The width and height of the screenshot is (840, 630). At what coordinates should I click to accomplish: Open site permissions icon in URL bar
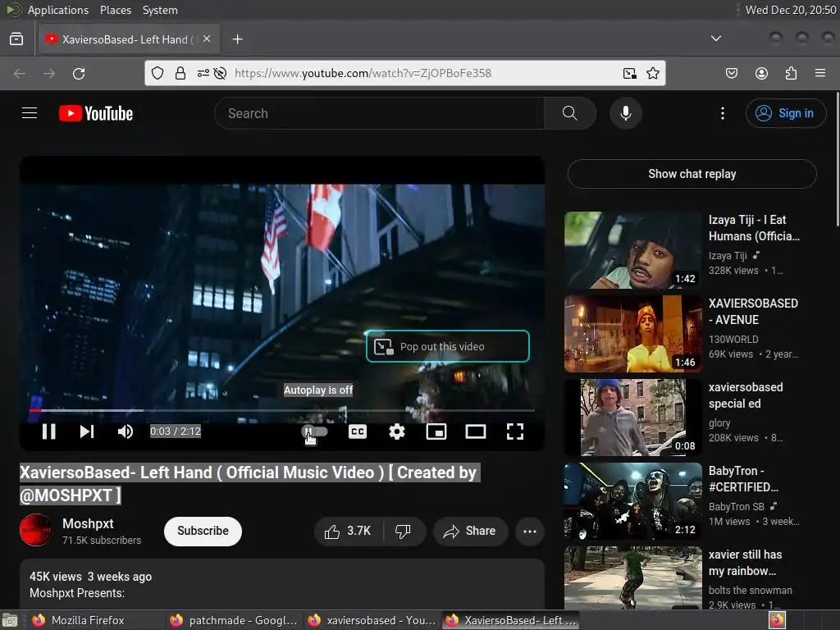click(203, 73)
